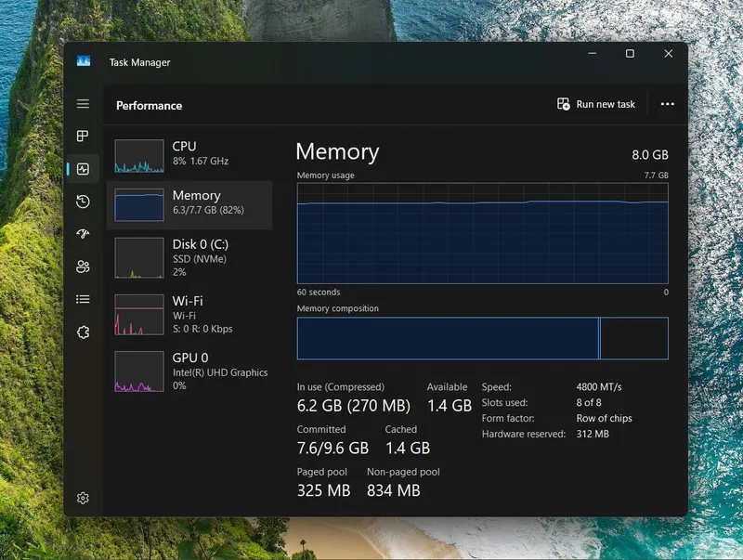
Task: Open the hamburger navigation menu
Action: click(83, 104)
